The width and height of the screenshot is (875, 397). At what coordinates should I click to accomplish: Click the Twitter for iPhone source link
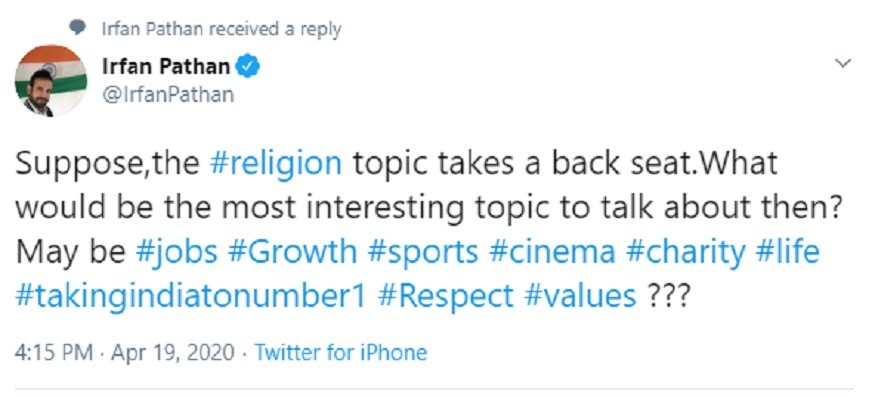coord(341,353)
